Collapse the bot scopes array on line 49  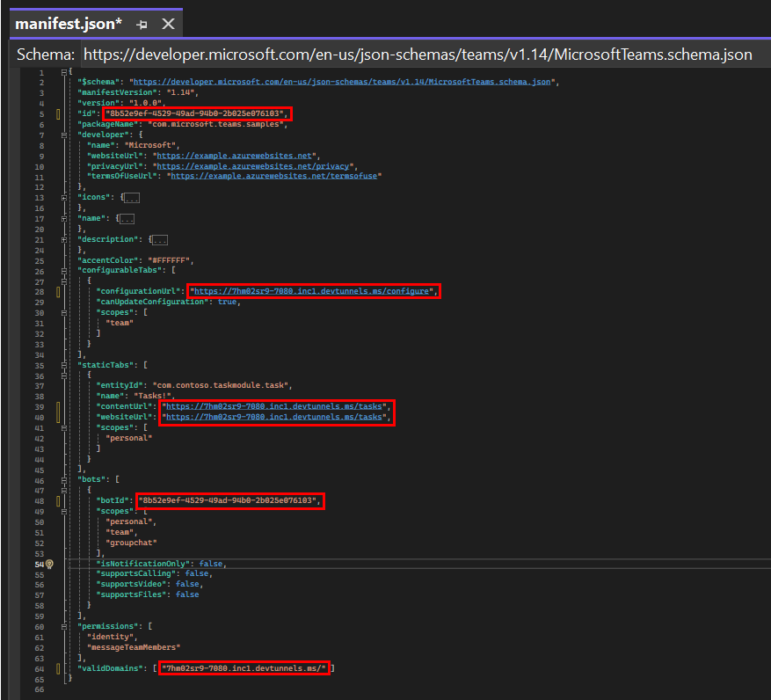tap(64, 512)
